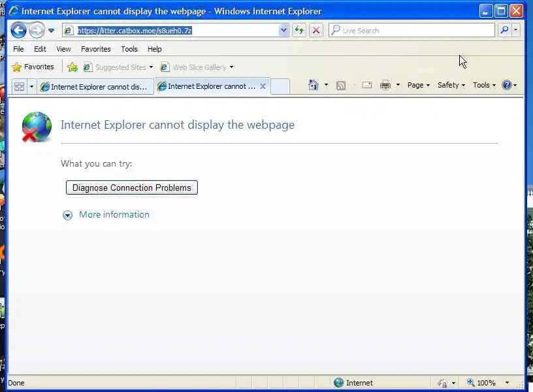The image size is (533, 392).
Task: Expand the Web Slice Gallery dropdown arrow
Action: click(231, 67)
